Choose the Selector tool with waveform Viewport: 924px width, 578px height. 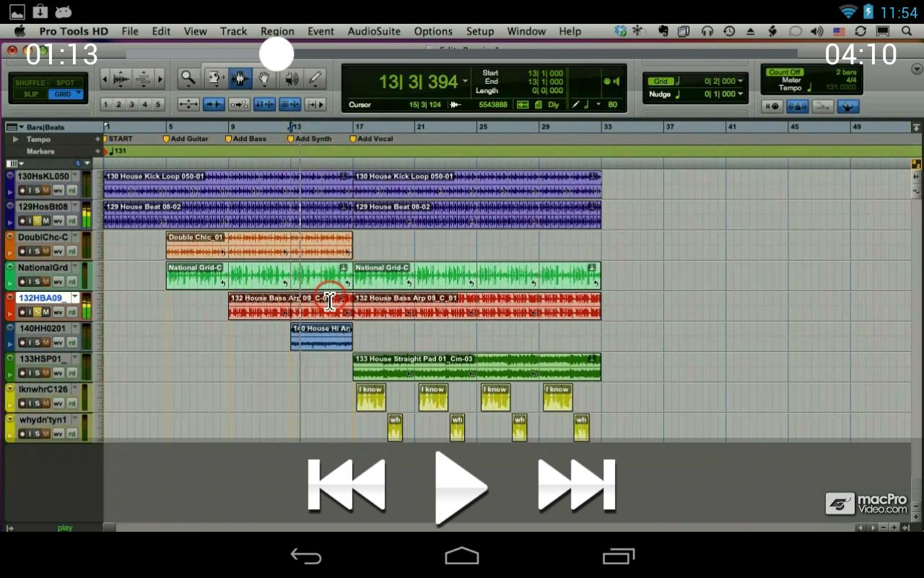(240, 78)
